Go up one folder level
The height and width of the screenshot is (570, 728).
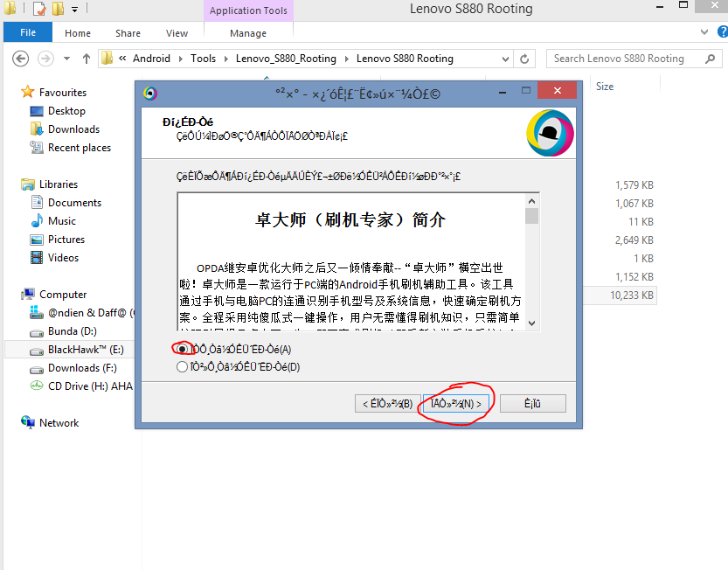(x=87, y=59)
